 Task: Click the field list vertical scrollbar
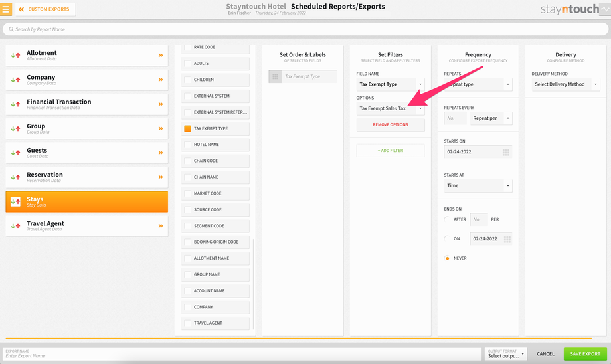(254, 284)
